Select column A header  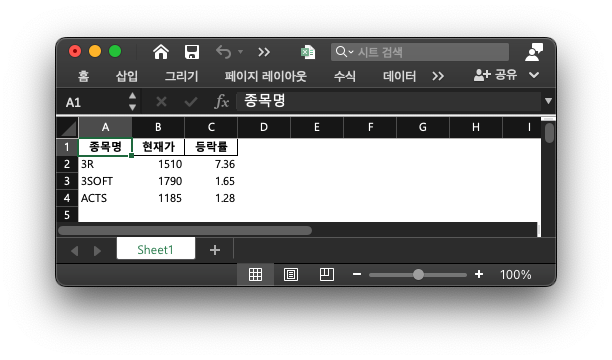click(x=105, y=127)
